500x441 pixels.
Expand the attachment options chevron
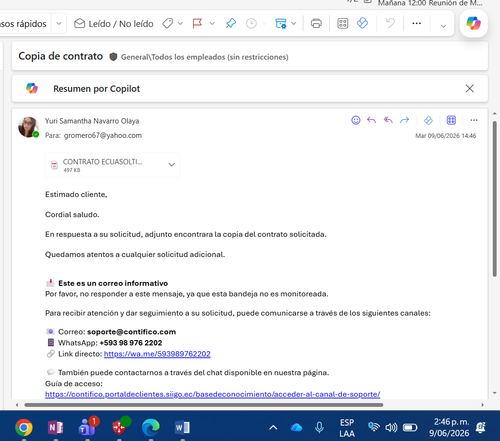[171, 165]
